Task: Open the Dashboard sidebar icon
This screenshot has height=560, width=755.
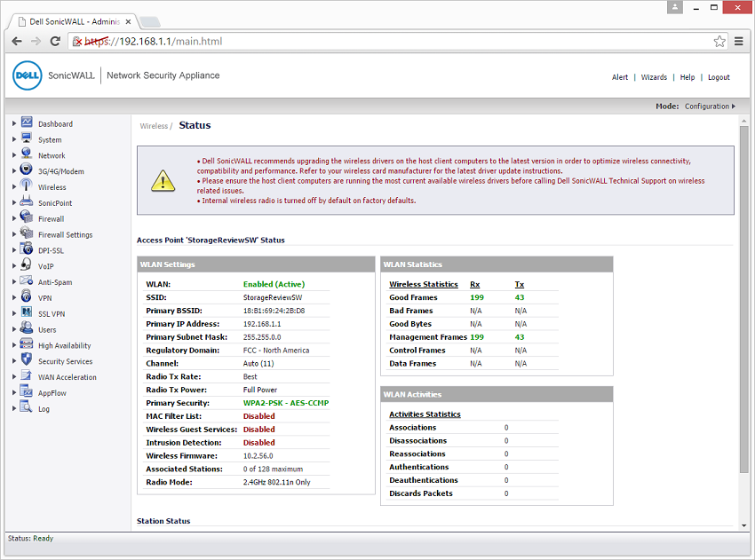Action: pos(27,122)
